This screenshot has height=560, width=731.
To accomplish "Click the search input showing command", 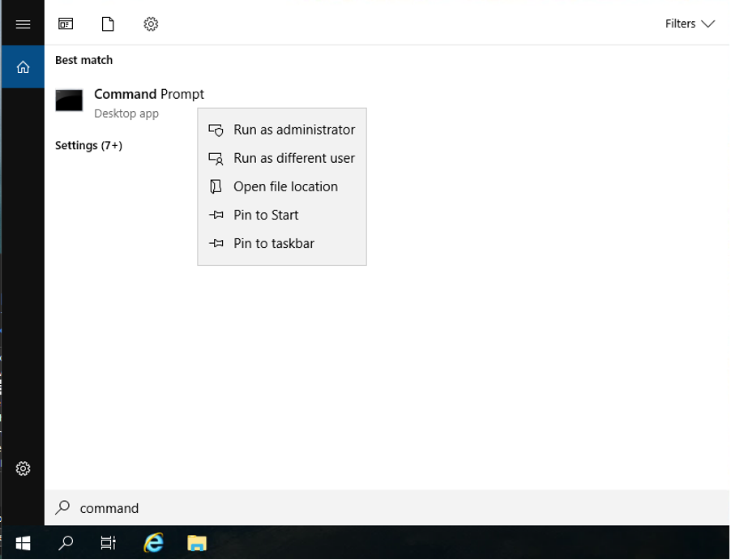I will [162, 508].
